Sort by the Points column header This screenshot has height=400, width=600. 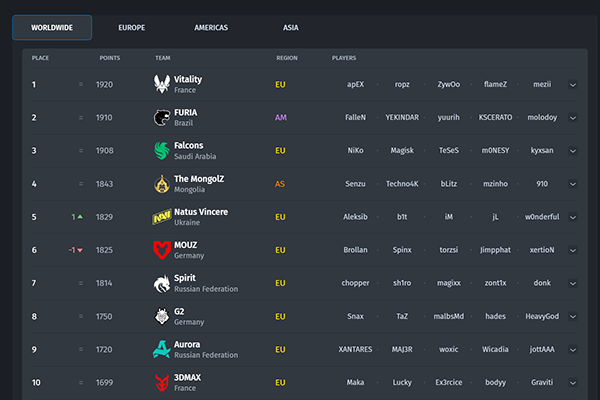[x=110, y=58]
